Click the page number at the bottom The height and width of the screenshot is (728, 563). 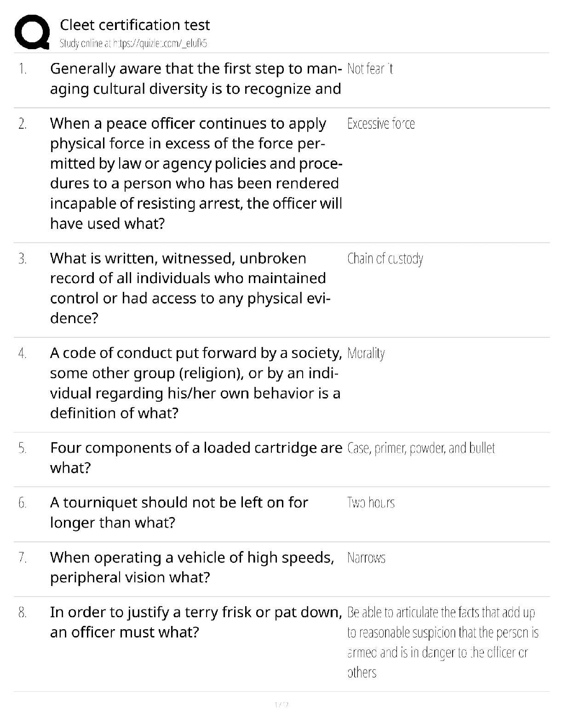pos(281,705)
